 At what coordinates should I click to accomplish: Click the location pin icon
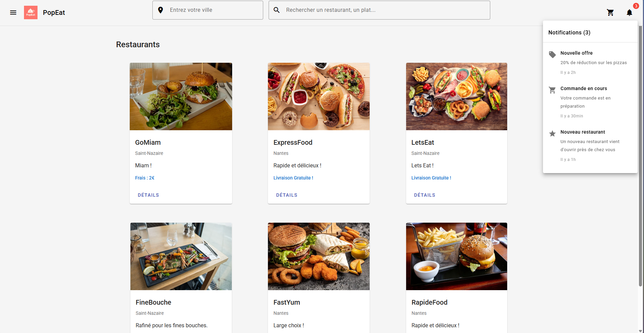(160, 10)
